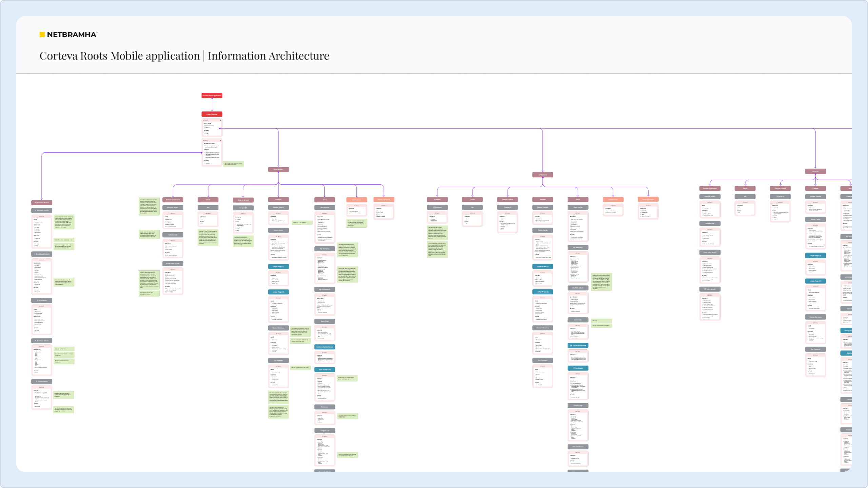
Task: Select the 'CP Retailer' branch node
Action: (x=543, y=175)
